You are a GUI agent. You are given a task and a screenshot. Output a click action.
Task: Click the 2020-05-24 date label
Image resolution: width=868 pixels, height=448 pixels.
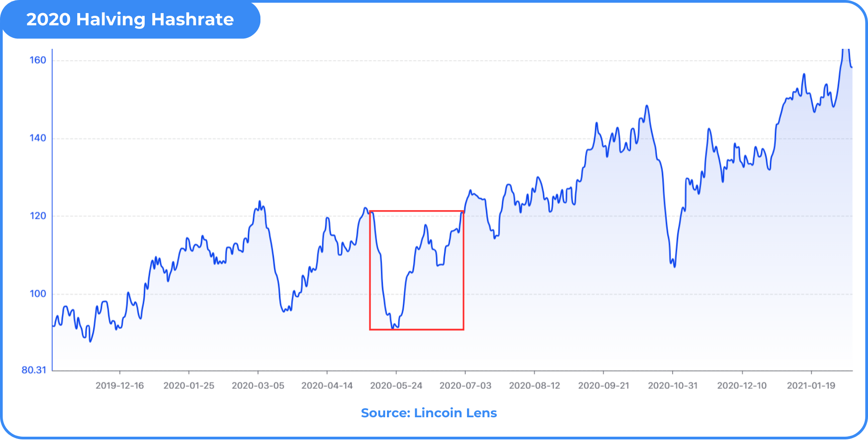(x=396, y=386)
